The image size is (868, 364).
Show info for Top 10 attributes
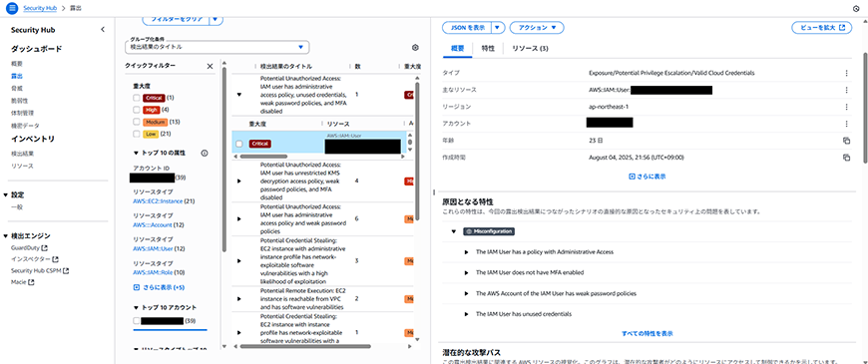coord(205,153)
